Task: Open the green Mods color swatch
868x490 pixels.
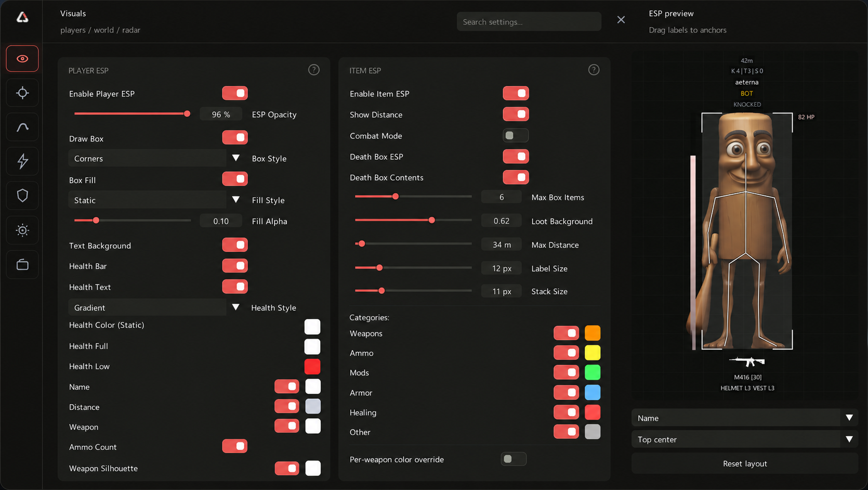Action: click(593, 372)
